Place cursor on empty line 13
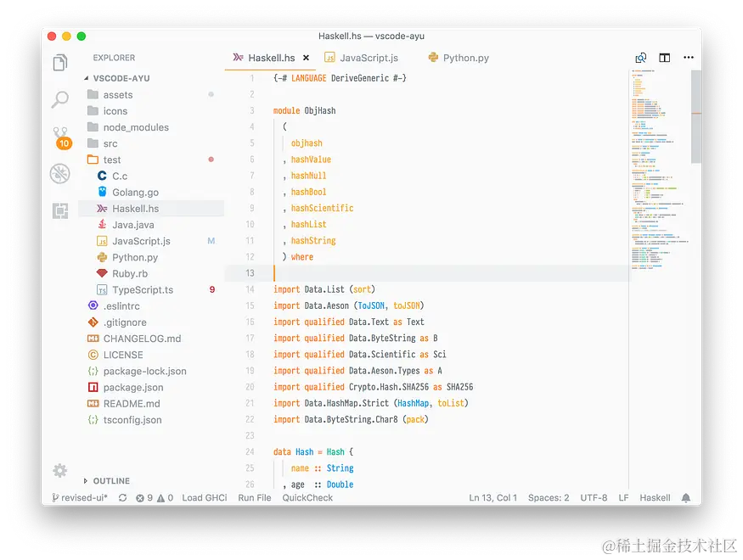 [426, 273]
